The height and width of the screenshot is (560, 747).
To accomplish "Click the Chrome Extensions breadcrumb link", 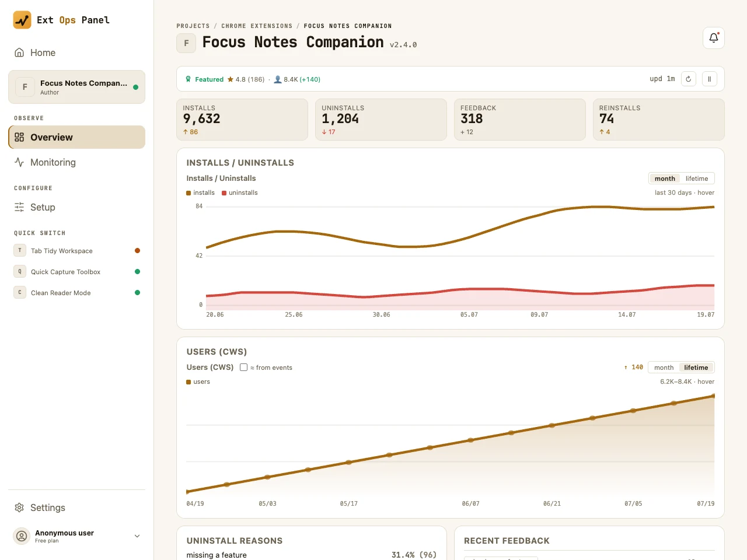I will pos(257,26).
